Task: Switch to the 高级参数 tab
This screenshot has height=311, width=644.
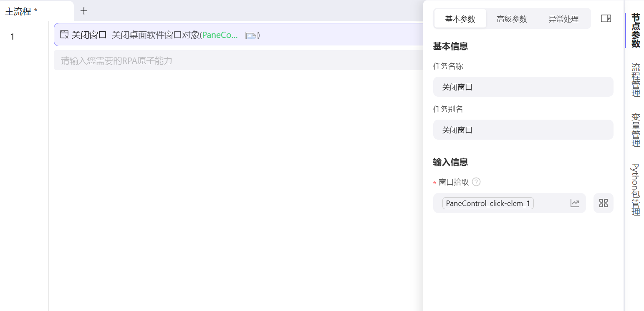Action: 512,19
